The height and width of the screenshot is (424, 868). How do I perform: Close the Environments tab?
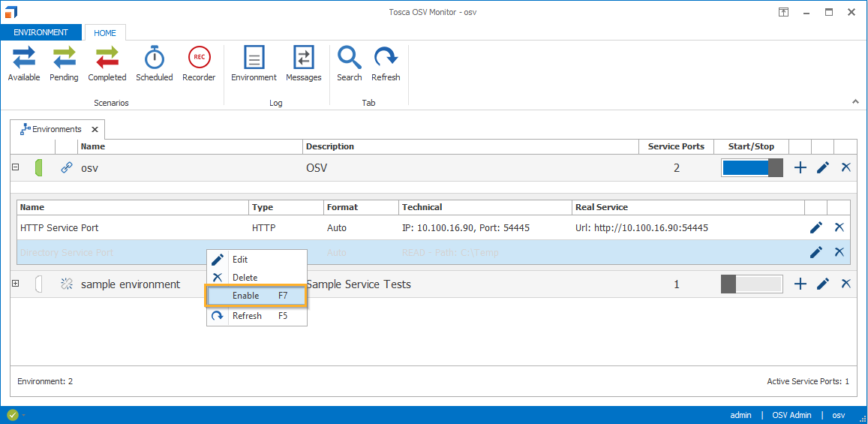click(x=95, y=129)
